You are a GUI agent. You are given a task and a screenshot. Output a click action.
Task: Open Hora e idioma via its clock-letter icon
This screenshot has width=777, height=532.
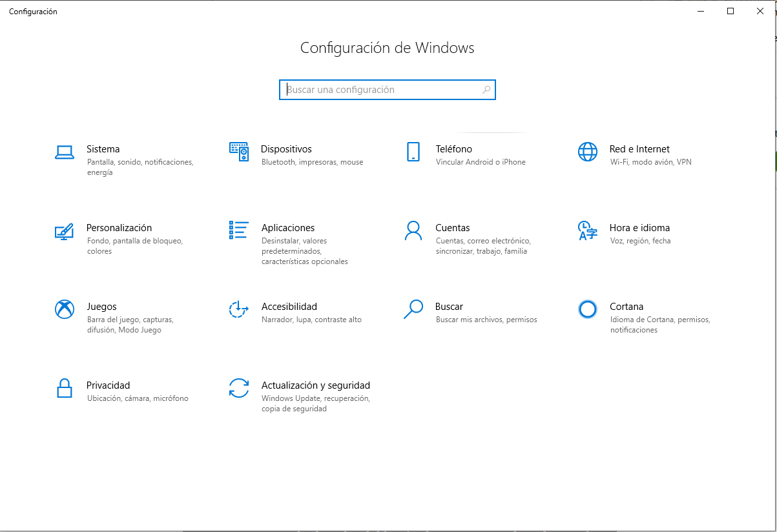pos(586,230)
